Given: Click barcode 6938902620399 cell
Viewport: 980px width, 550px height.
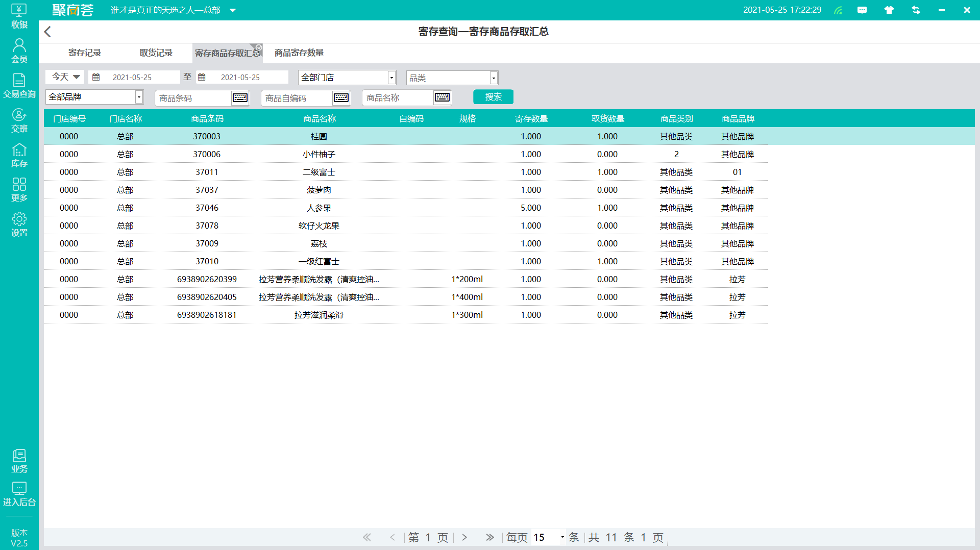Looking at the screenshot, I should 207,279.
